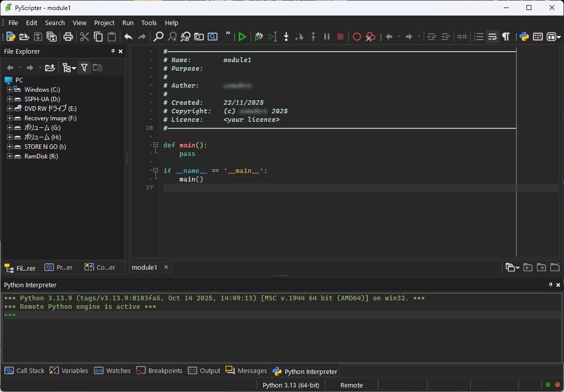The image size is (564, 392).
Task: Click the Python logo icon in right toolbar
Action: [524, 37]
